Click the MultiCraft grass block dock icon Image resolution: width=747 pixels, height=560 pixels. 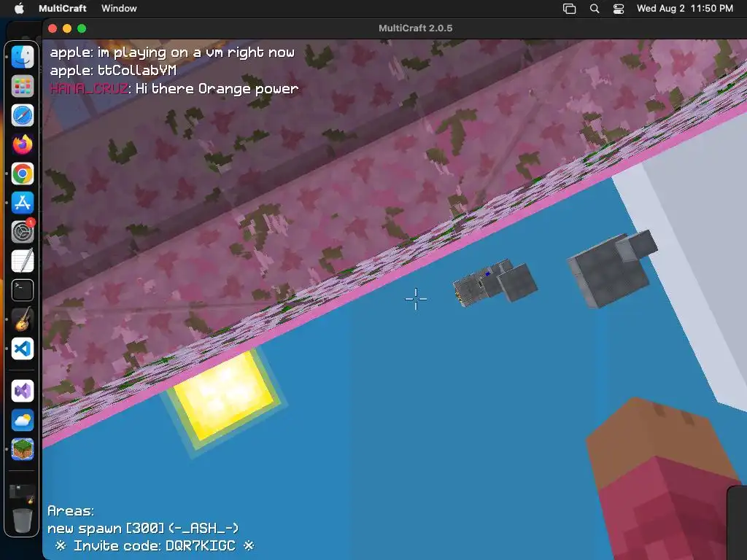tap(23, 449)
